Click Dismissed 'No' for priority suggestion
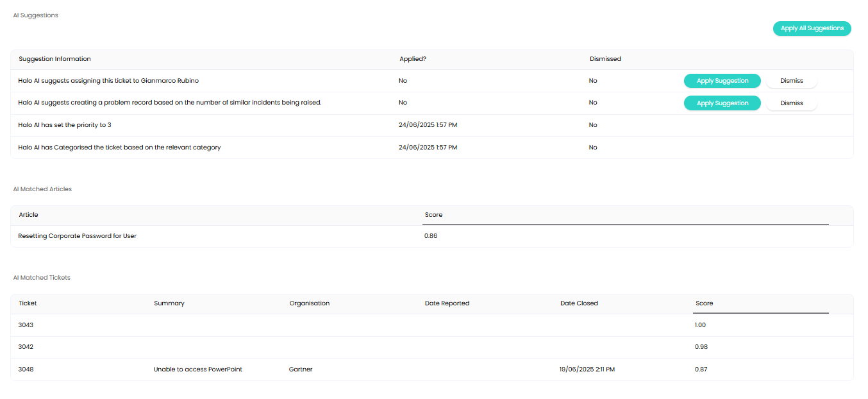This screenshot has height=399, width=868. point(593,125)
